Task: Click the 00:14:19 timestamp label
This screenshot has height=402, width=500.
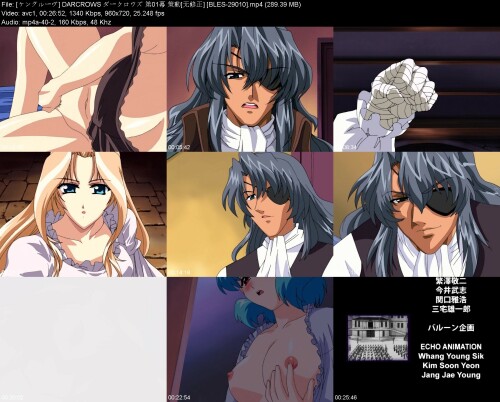Action: [179, 272]
